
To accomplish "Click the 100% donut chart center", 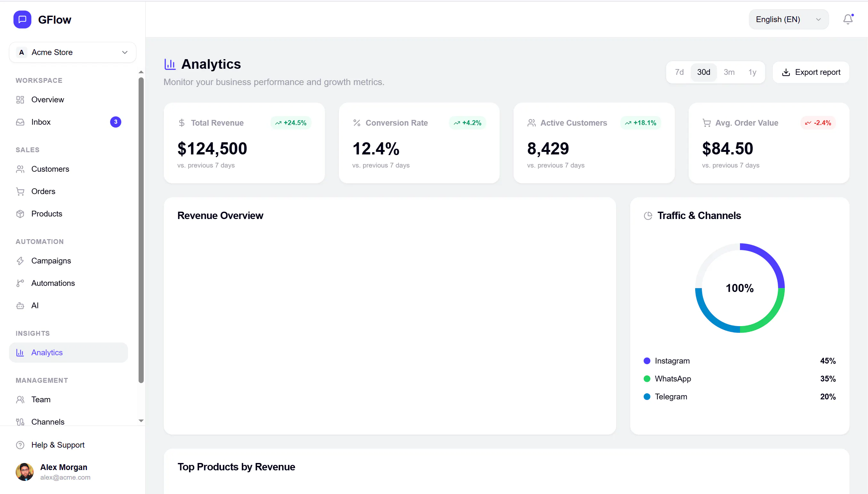I will [x=740, y=288].
